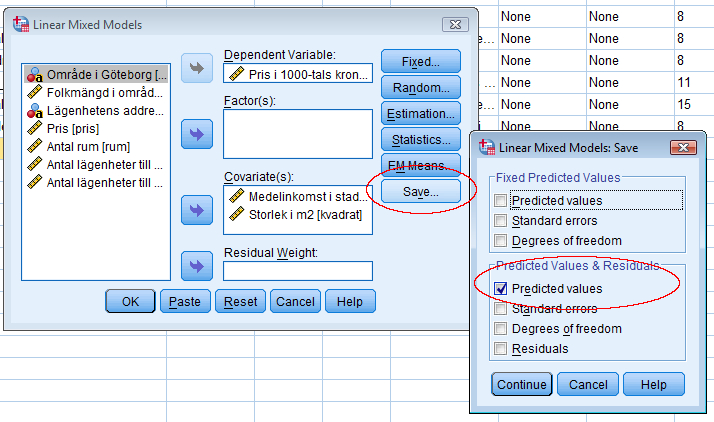Click the 'Paste' button
Screen dimensions: 714x422
point(185,301)
